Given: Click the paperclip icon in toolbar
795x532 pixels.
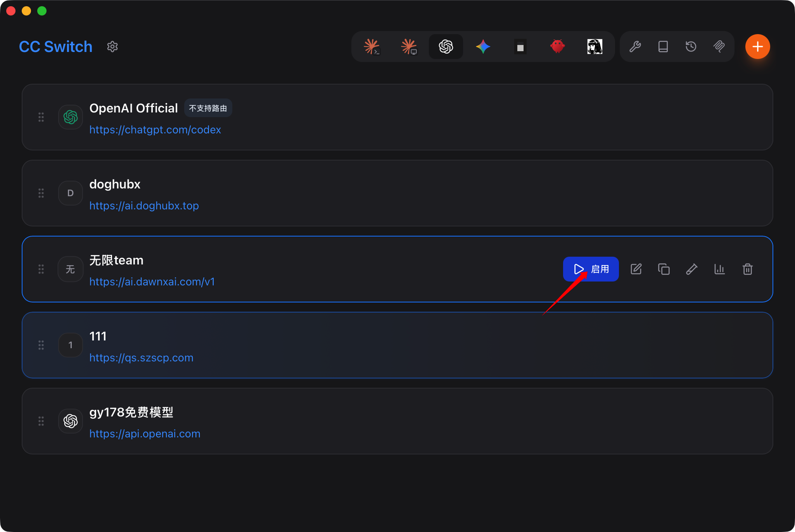Looking at the screenshot, I should point(719,47).
